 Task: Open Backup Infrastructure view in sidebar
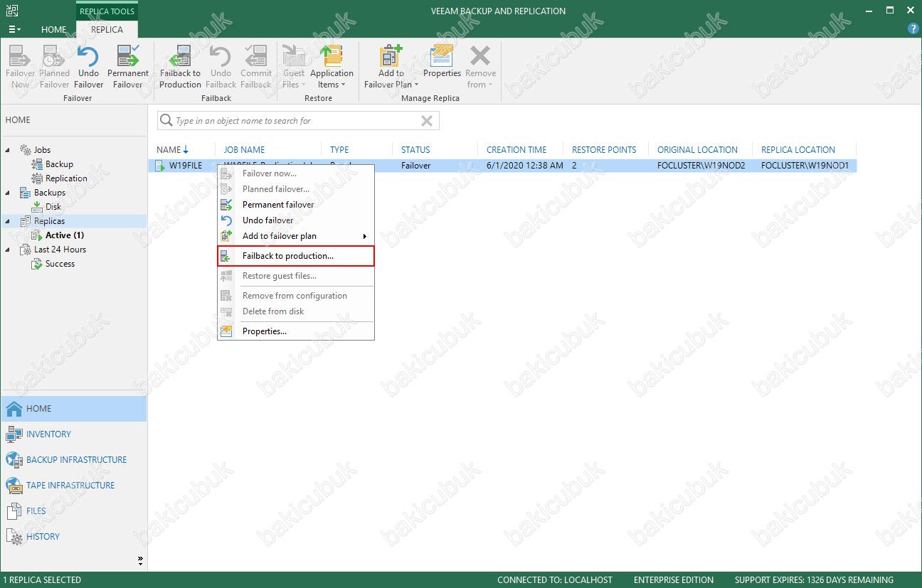click(76, 460)
